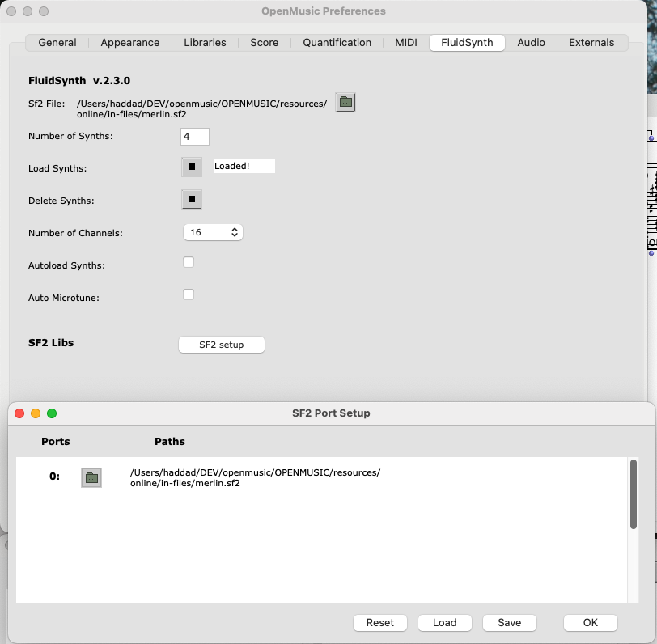The width and height of the screenshot is (657, 644).
Task: Toggle the Auto Microtune checkbox
Action: click(189, 294)
